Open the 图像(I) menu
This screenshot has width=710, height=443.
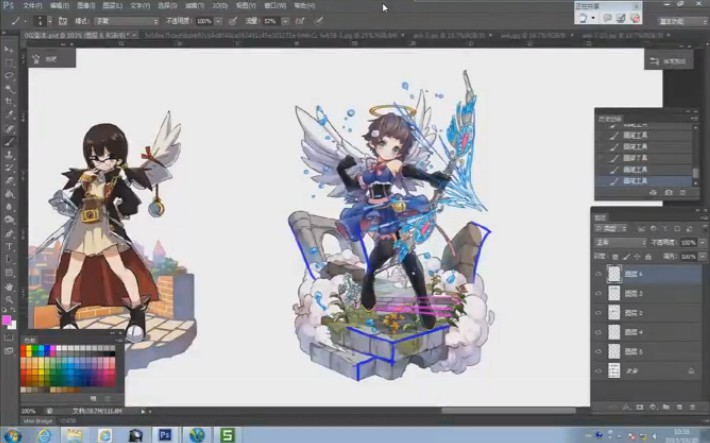coord(86,6)
